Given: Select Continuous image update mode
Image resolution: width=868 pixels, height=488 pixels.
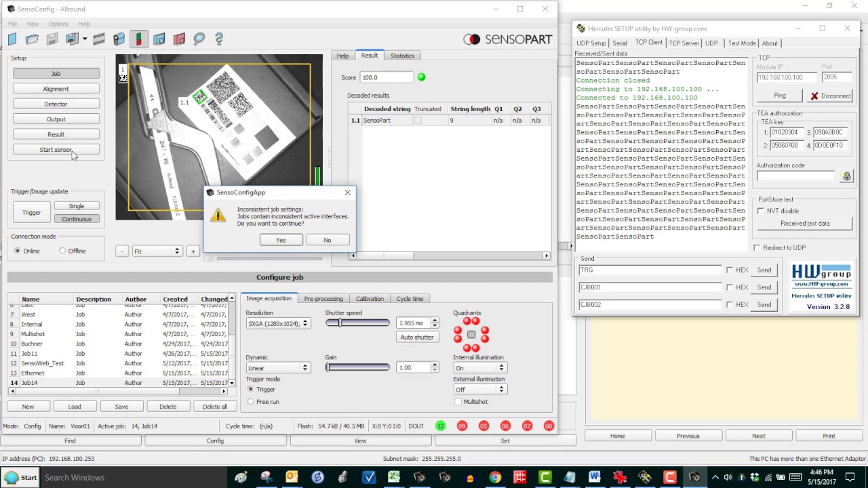Looking at the screenshot, I should (x=77, y=219).
